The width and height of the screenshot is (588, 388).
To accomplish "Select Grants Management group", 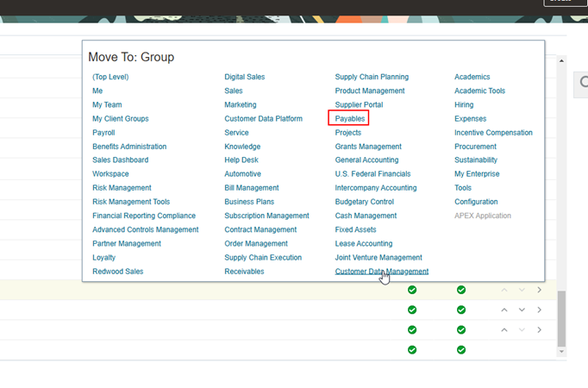I will point(368,147).
